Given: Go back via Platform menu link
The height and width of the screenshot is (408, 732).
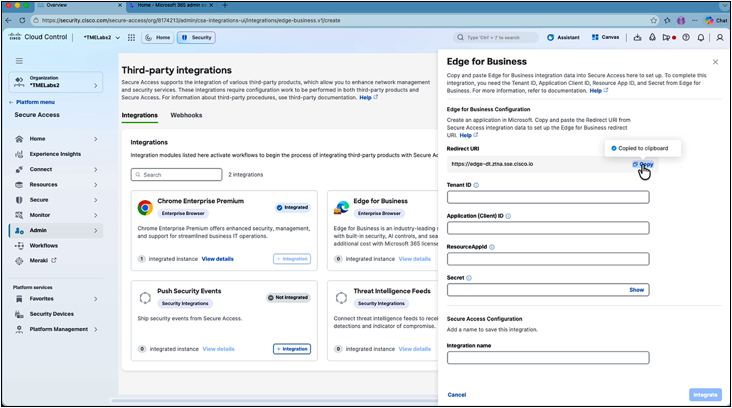Looking at the screenshot, I should [x=32, y=102].
